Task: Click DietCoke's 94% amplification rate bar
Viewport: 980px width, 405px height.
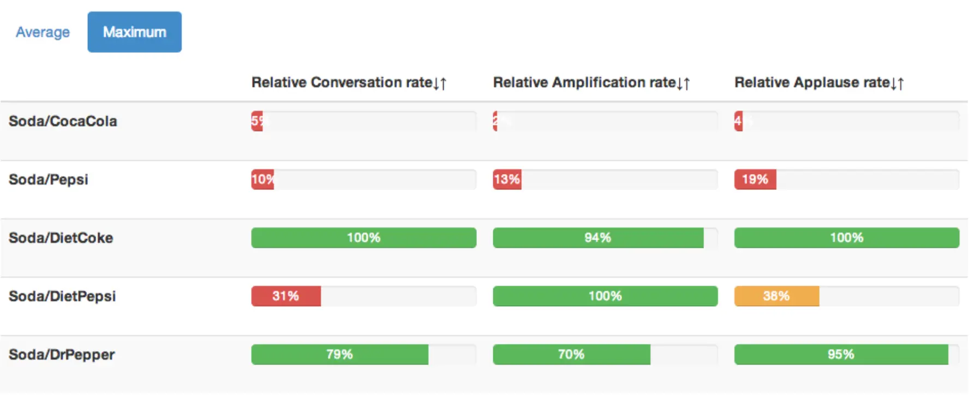Action: (598, 238)
